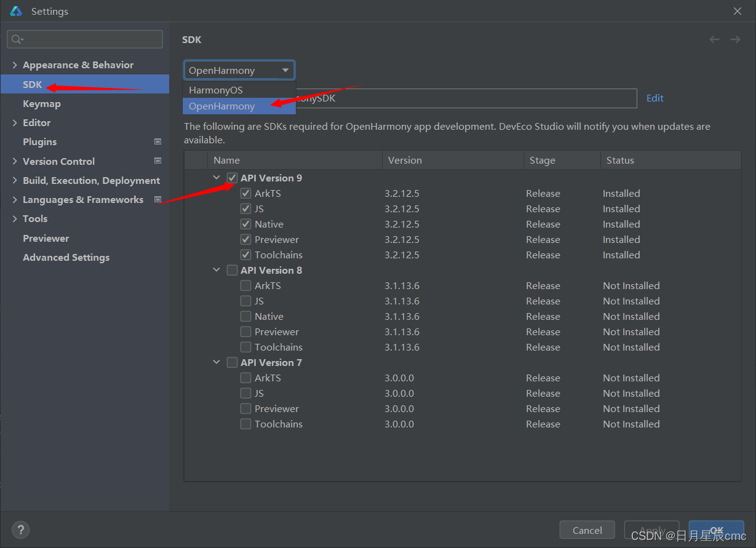Click the 3.0.0.0 version for API 7 ArkTS
This screenshot has width=756, height=548.
pyautogui.click(x=399, y=378)
